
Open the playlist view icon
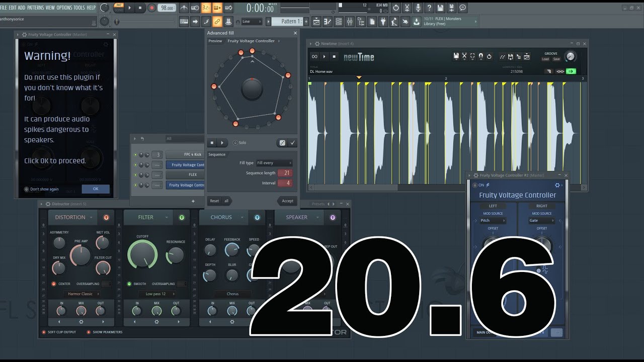click(316, 21)
